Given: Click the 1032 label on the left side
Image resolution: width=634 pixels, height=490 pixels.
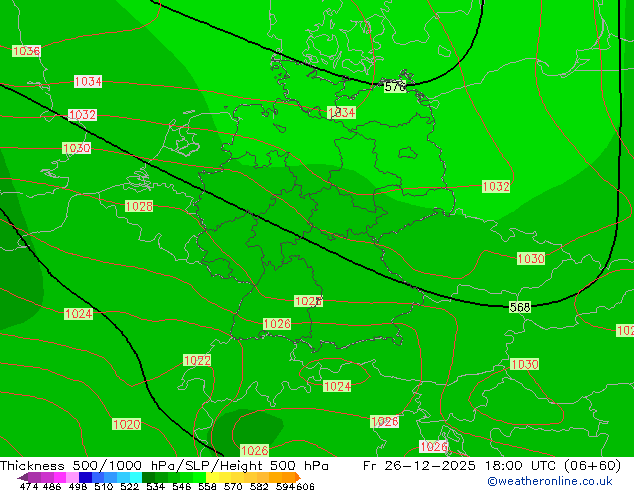Looking at the screenshot, I should [x=82, y=115].
